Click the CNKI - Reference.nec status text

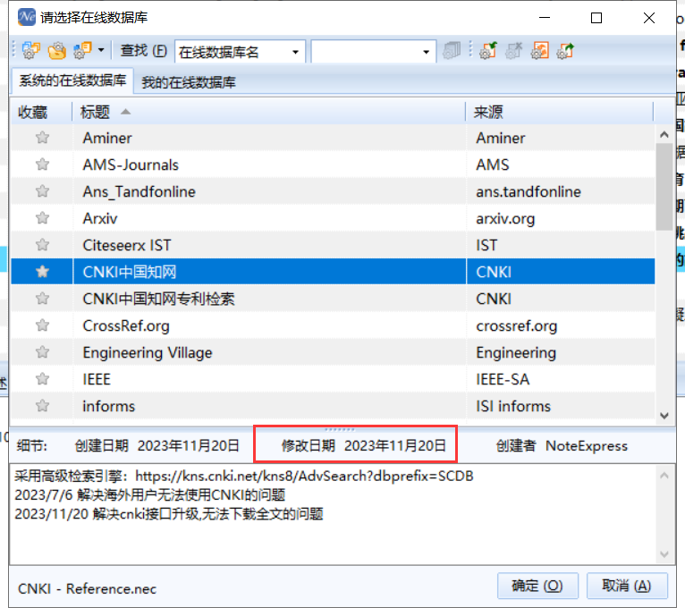[87, 589]
